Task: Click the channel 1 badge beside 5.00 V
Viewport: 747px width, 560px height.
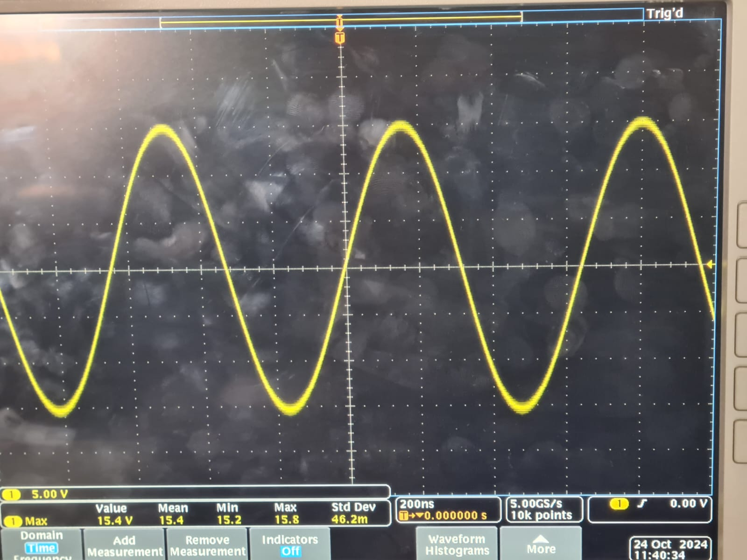Action: [x=12, y=494]
